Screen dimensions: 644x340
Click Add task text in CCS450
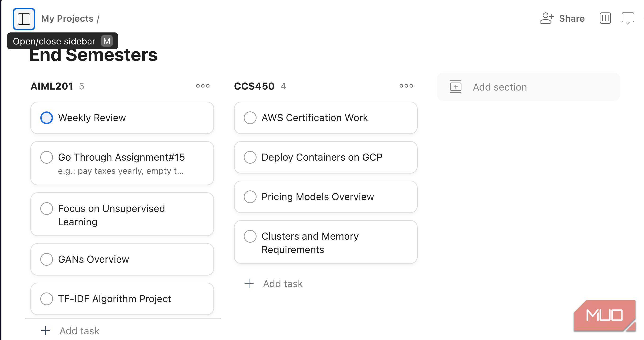283,284
